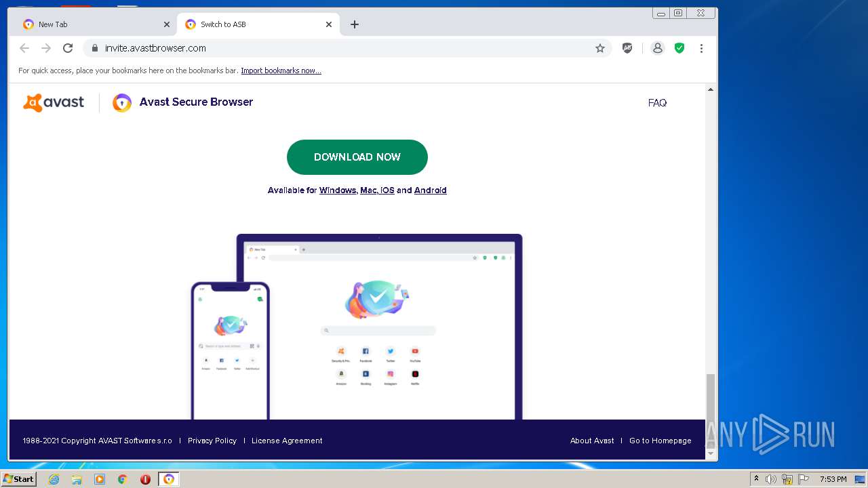This screenshot has width=868, height=488.
Task: Open Windows Explorer folder from taskbar
Action: coord(77,479)
